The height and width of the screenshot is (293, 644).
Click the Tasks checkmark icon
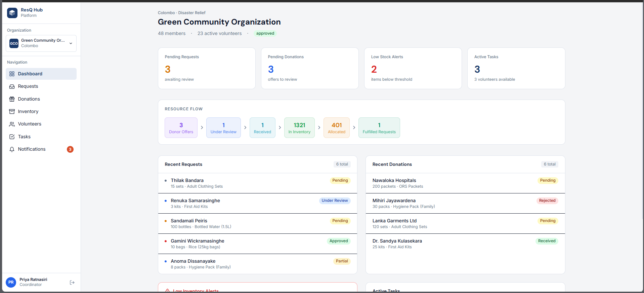pyautogui.click(x=12, y=137)
